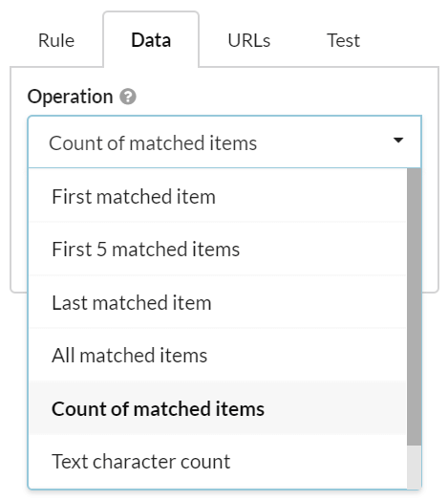The height and width of the screenshot is (501, 448).
Task: Open the URLs tab
Action: pyautogui.click(x=248, y=40)
